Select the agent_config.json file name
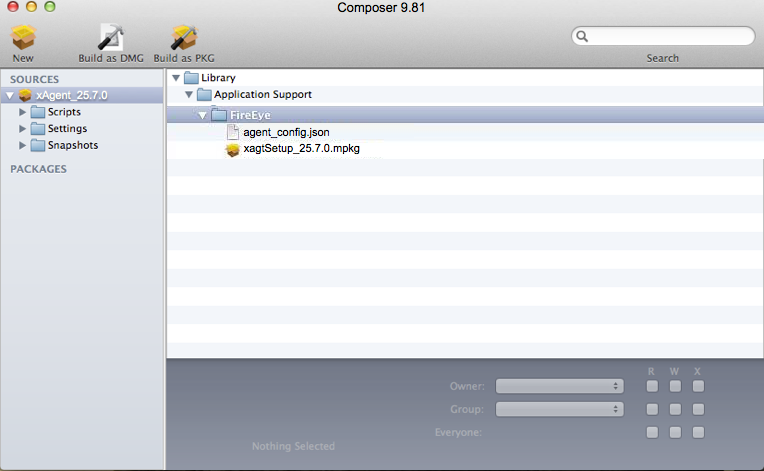The width and height of the screenshot is (764, 471). 286,132
